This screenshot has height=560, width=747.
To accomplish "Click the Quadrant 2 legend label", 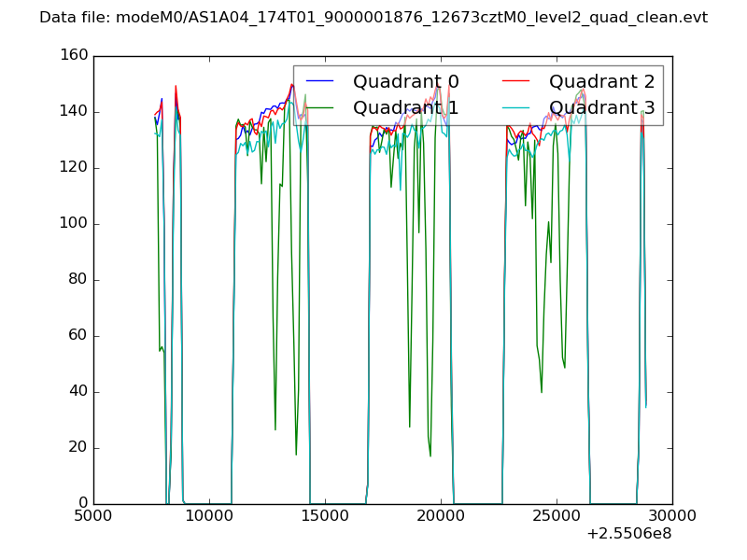I will coord(601,81).
